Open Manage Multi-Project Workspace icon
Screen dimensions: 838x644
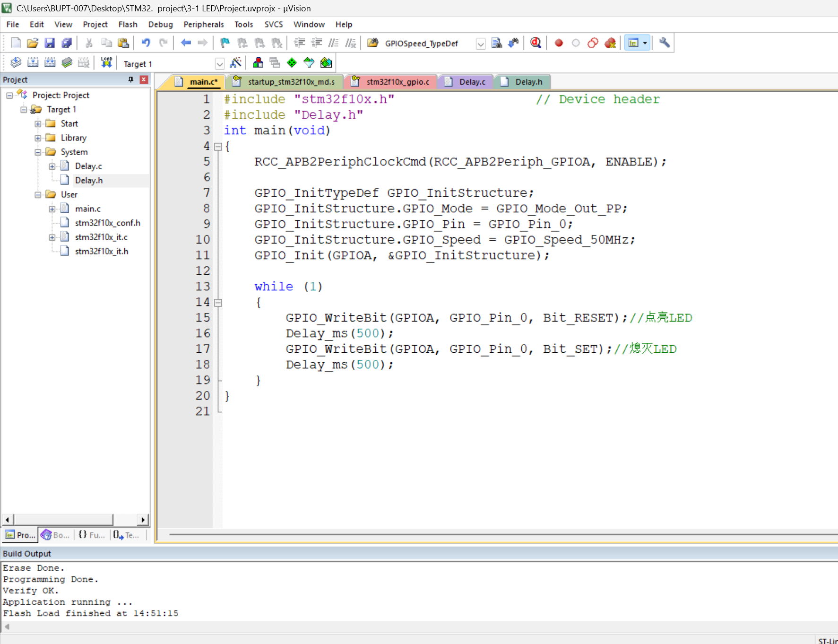click(x=275, y=62)
